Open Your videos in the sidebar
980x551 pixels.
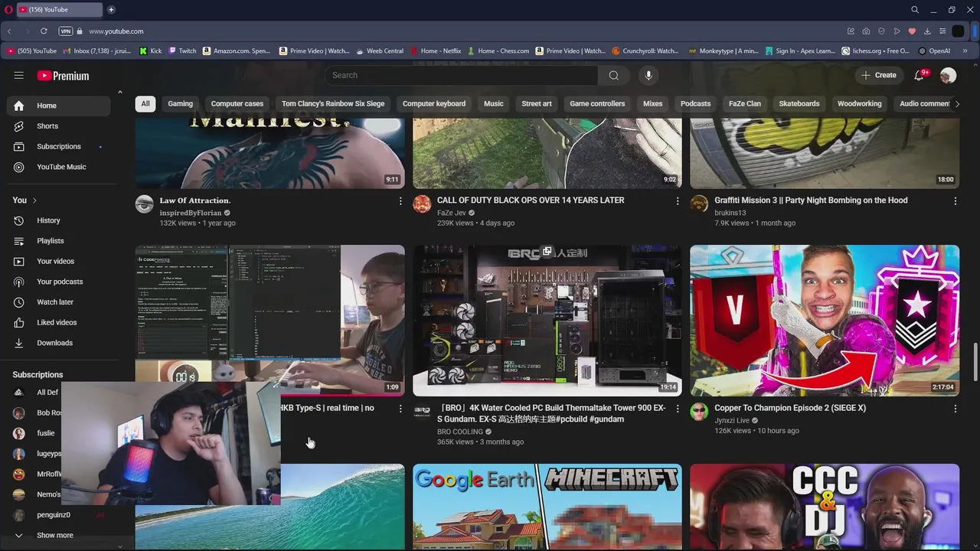pos(58,261)
